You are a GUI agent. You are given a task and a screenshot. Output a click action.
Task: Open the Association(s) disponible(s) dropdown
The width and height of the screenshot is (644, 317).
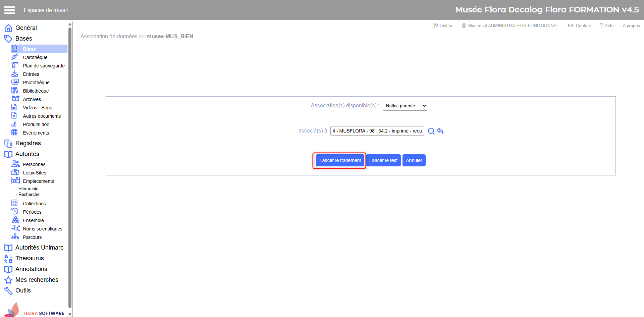[x=405, y=106]
